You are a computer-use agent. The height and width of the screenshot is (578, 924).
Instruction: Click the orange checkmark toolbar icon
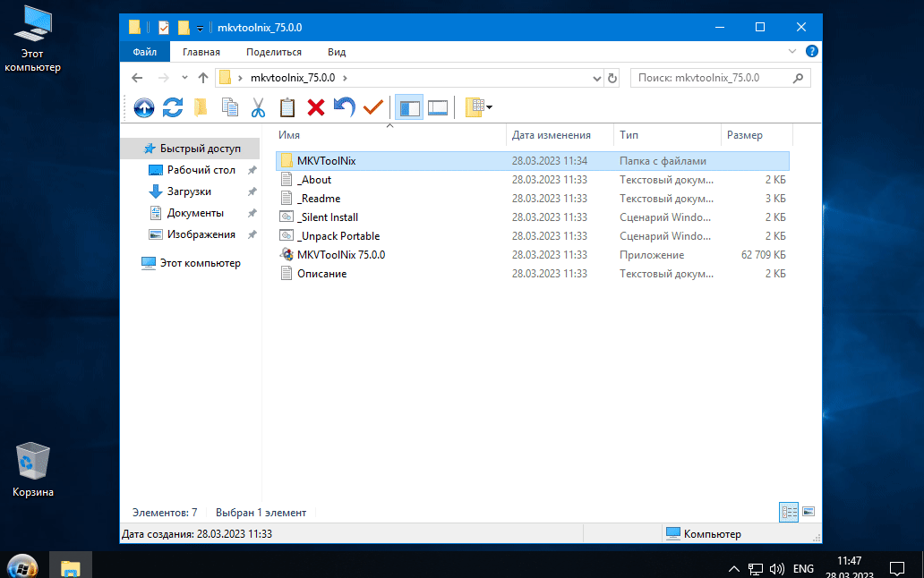pos(373,107)
